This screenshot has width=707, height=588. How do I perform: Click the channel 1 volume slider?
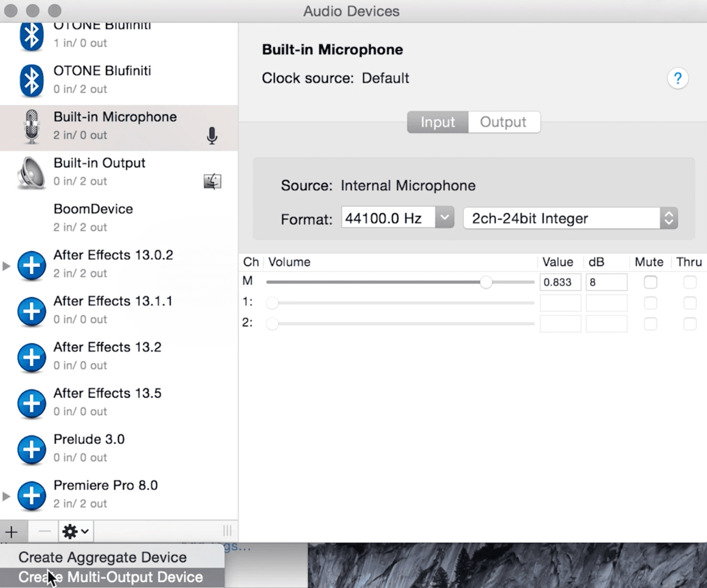400,303
